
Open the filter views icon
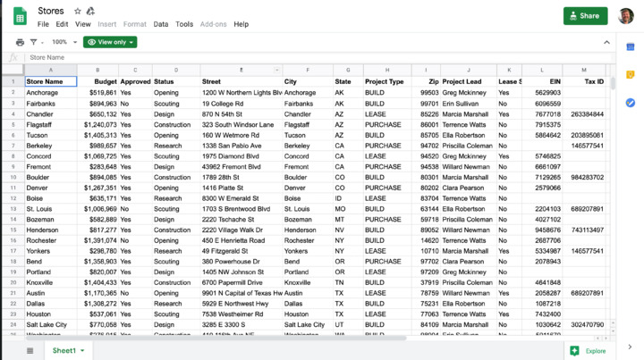[36, 42]
